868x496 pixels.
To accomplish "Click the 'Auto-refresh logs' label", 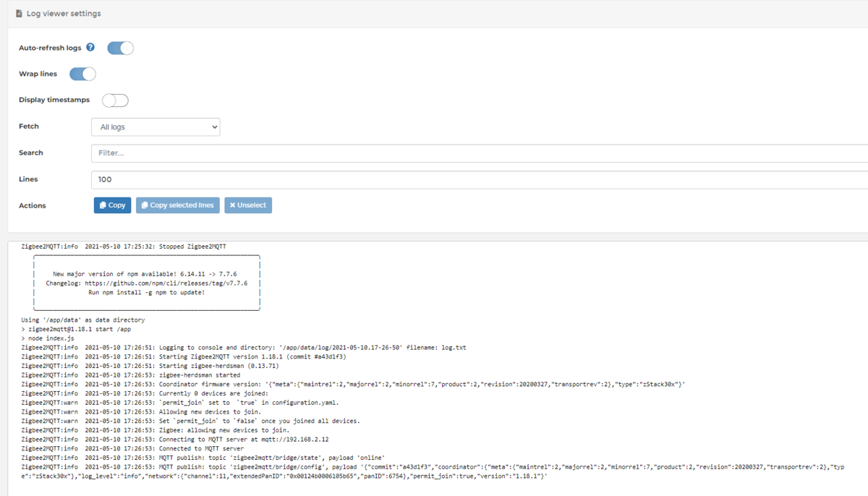I will [x=50, y=48].
